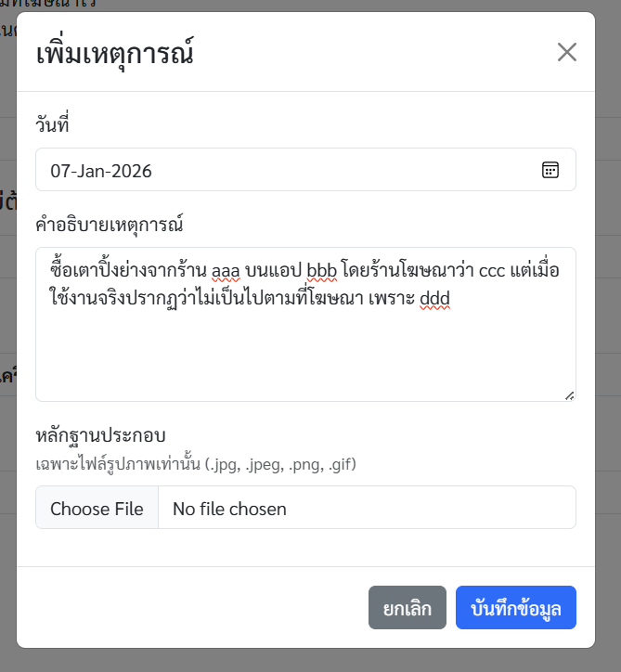Screen dimensions: 621x672
Task: Click the คำอธิบายเหตุการณ์ label
Action: pyautogui.click(x=109, y=224)
